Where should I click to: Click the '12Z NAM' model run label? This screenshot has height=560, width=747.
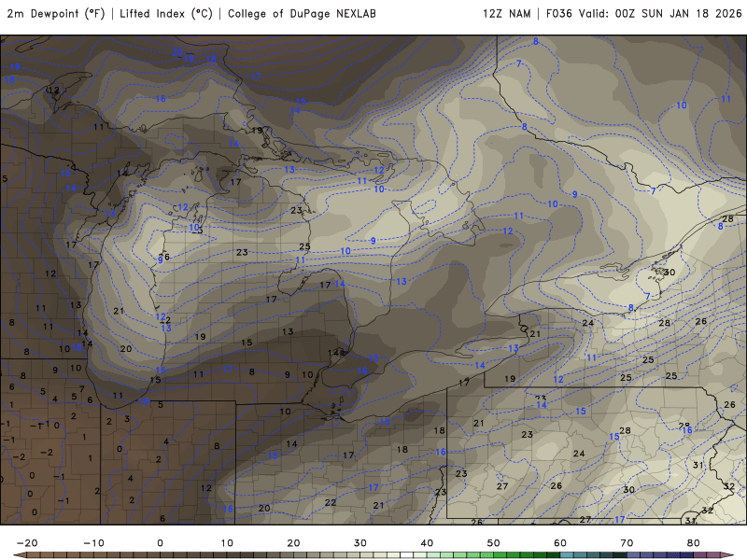pyautogui.click(x=506, y=14)
